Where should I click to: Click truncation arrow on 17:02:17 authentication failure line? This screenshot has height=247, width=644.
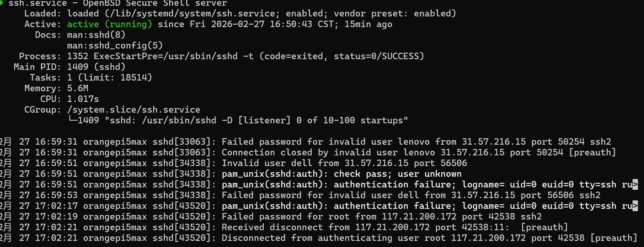[x=635, y=206]
